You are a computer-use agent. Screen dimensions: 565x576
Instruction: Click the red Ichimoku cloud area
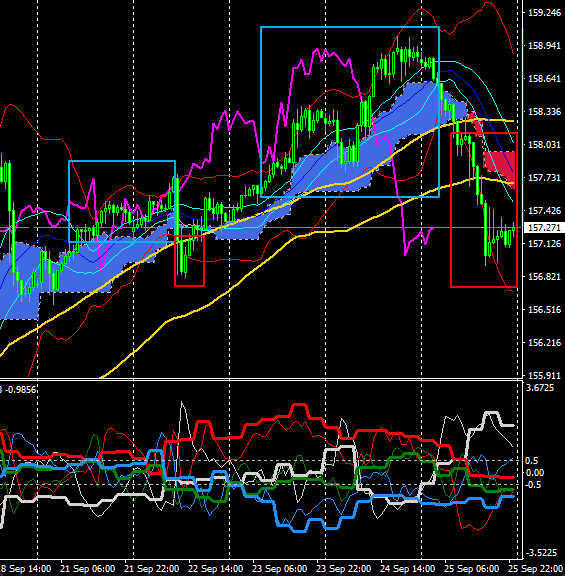(x=499, y=161)
